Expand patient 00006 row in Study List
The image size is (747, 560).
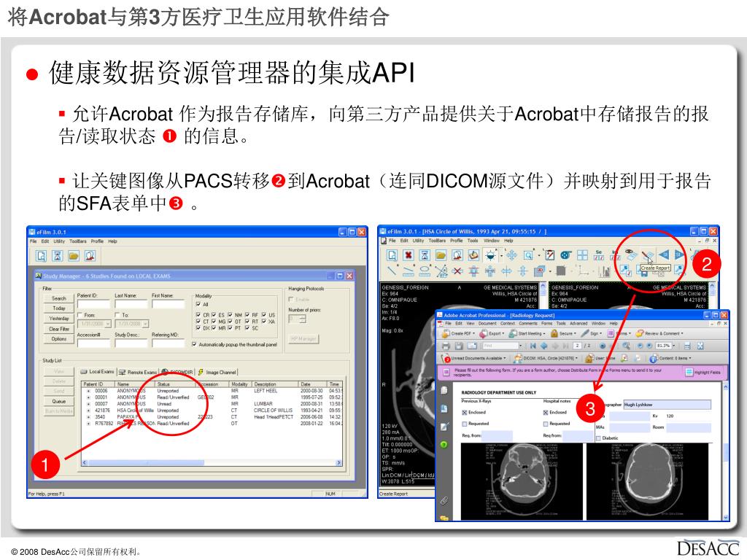pos(88,391)
